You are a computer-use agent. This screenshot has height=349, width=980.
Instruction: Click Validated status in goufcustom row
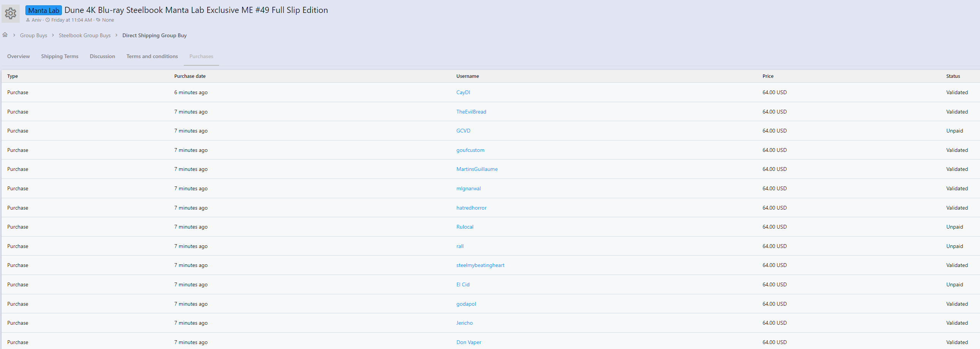point(957,150)
